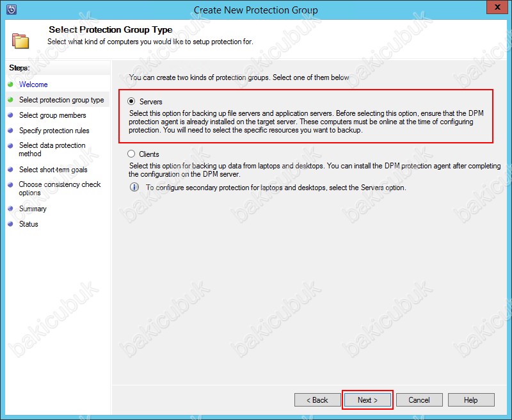Click 'You can create two kinds' instruction text

pos(239,77)
